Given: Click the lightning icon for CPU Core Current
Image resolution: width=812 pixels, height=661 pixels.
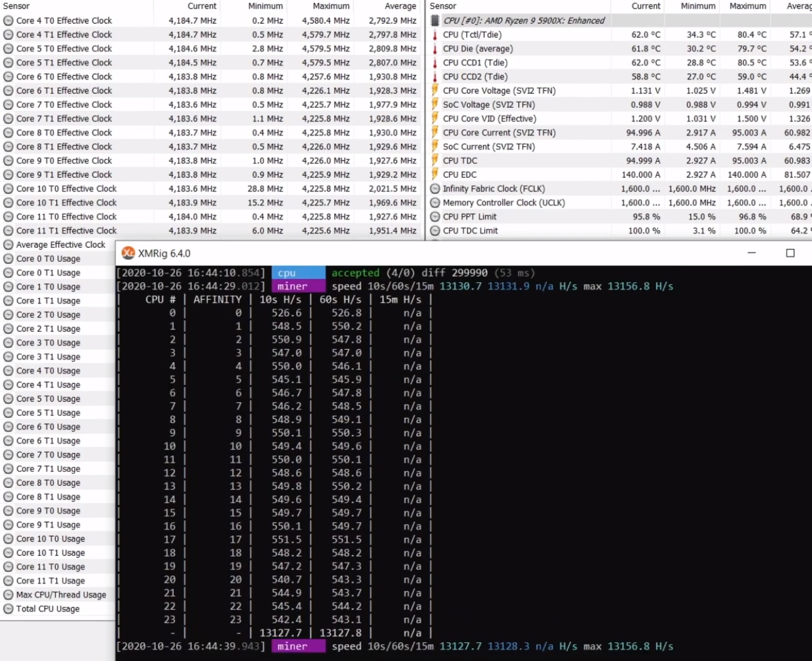Looking at the screenshot, I should click(435, 132).
